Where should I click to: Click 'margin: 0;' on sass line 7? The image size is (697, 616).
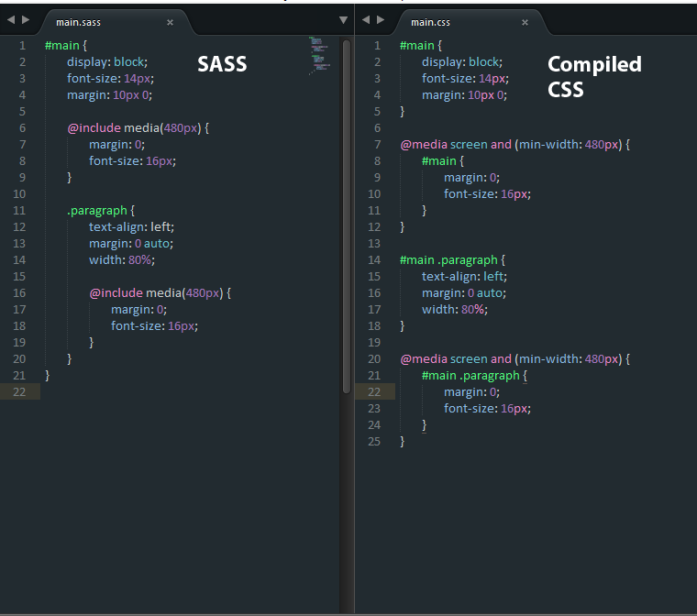coord(116,145)
